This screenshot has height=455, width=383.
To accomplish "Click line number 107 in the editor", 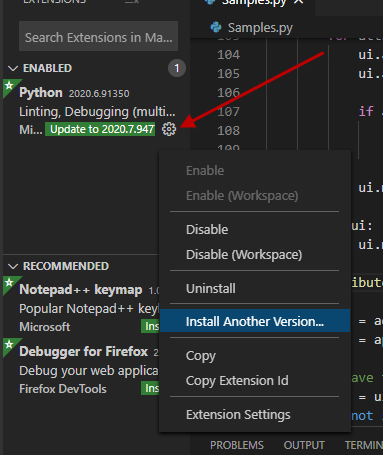I will [x=228, y=111].
